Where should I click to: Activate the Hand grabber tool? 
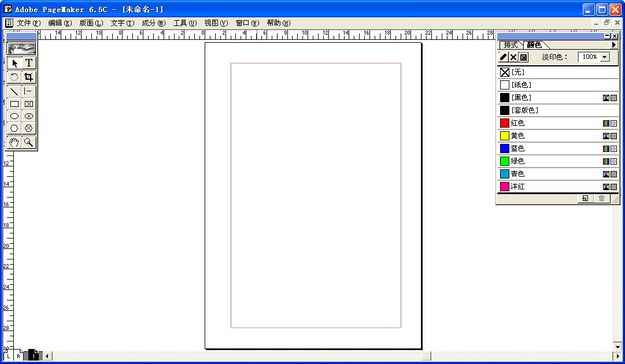(x=14, y=142)
